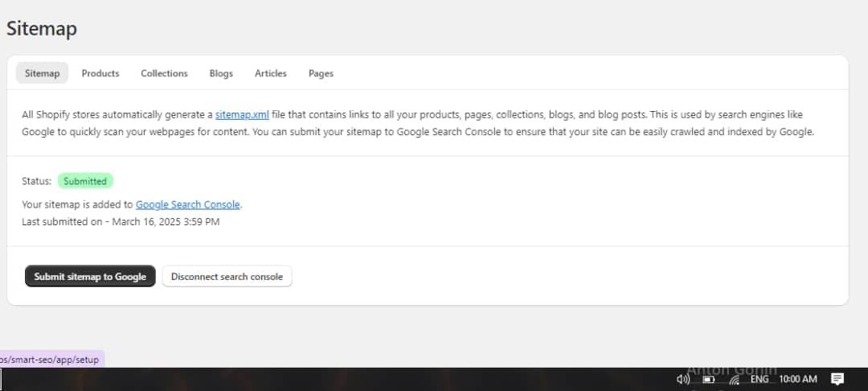Click Disconnect search console button
This screenshot has width=868, height=391.
[x=227, y=277]
